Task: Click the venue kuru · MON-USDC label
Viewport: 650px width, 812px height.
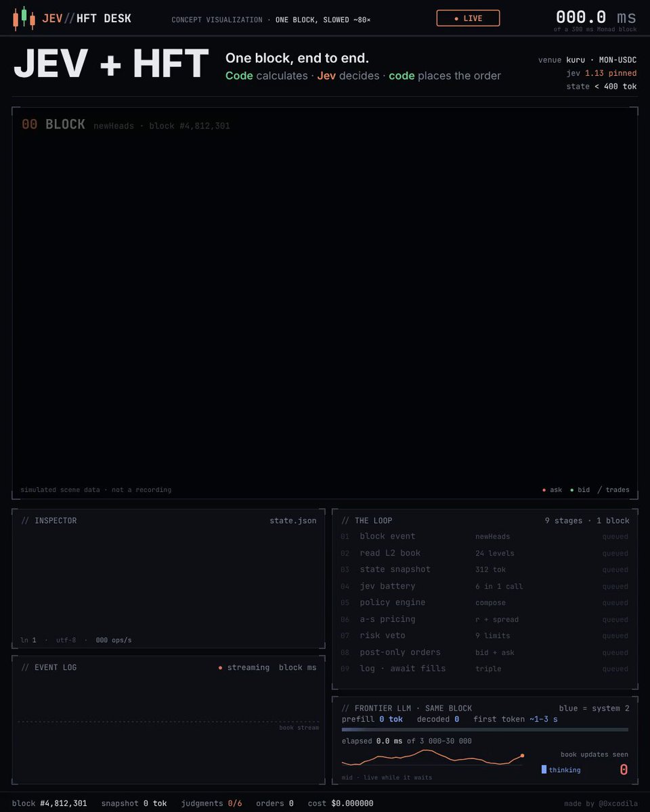Action: click(588, 60)
